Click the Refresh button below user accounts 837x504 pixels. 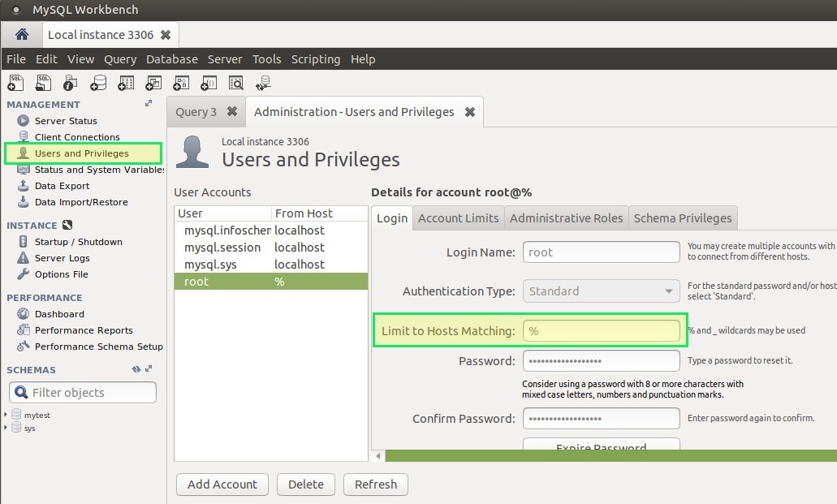(x=375, y=485)
